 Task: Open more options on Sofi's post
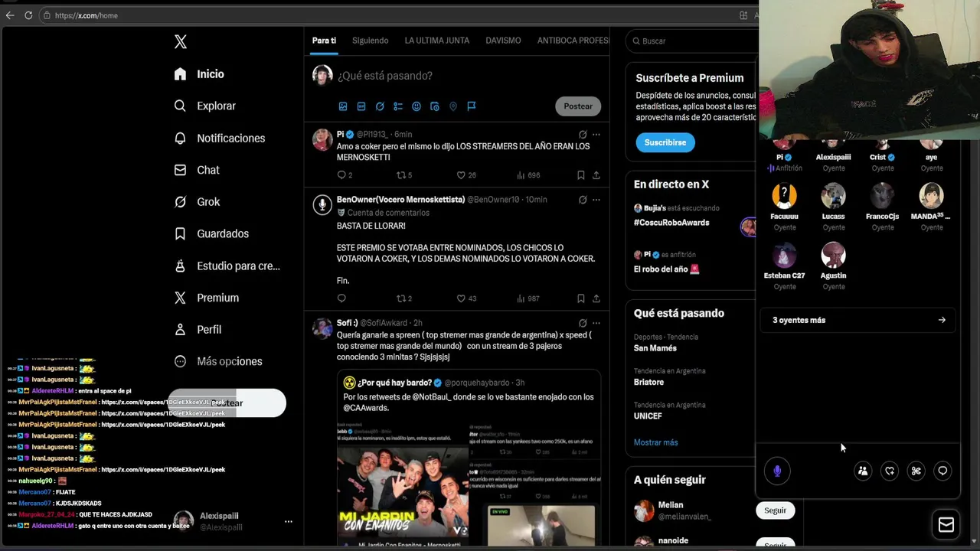596,323
